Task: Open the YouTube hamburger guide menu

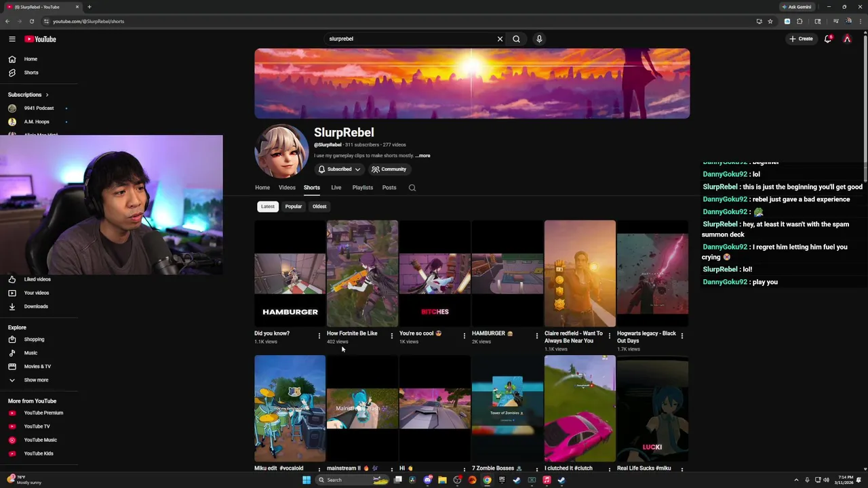Action: pos(12,39)
